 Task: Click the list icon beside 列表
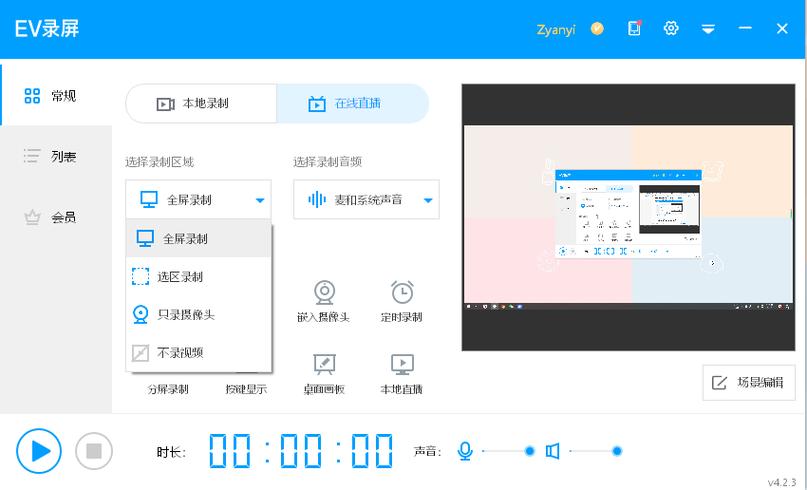pyautogui.click(x=32, y=156)
